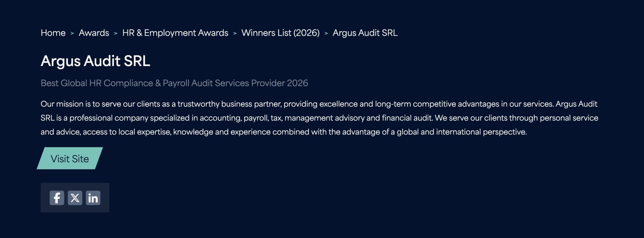Click the arrow after Winners List (2026)
Image resolution: width=644 pixels, height=238 pixels.
[x=326, y=33]
